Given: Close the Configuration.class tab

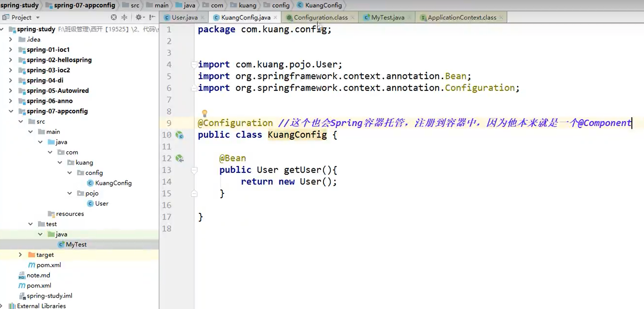Looking at the screenshot, I should [x=353, y=18].
